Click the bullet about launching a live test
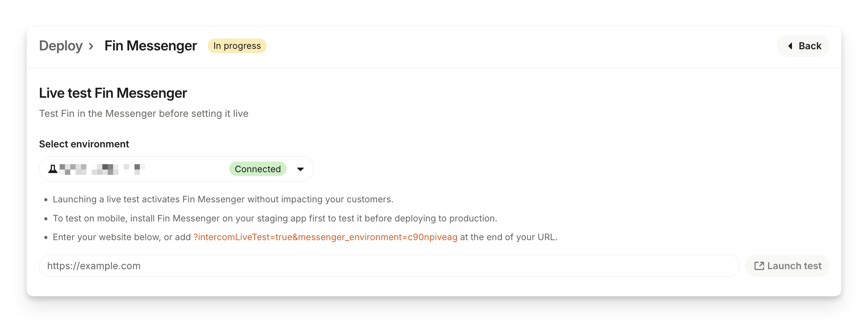 pyautogui.click(x=223, y=199)
